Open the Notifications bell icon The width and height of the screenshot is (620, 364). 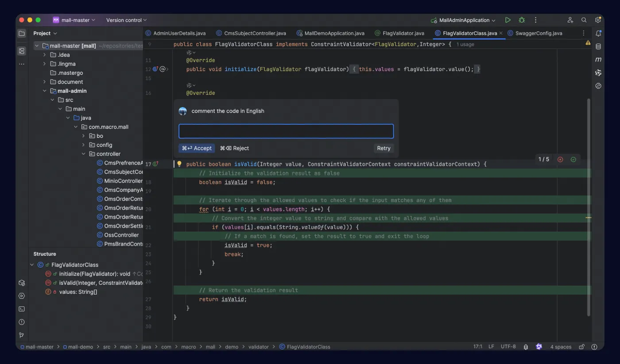click(598, 33)
